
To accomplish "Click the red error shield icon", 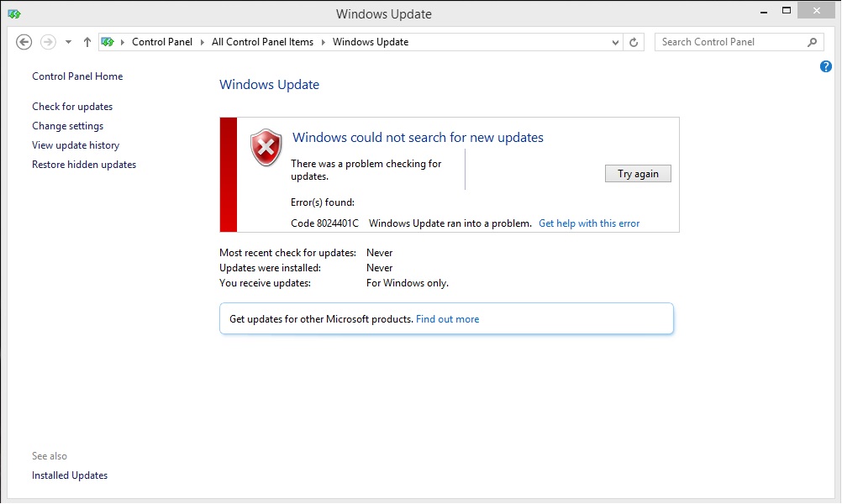I will [x=266, y=147].
